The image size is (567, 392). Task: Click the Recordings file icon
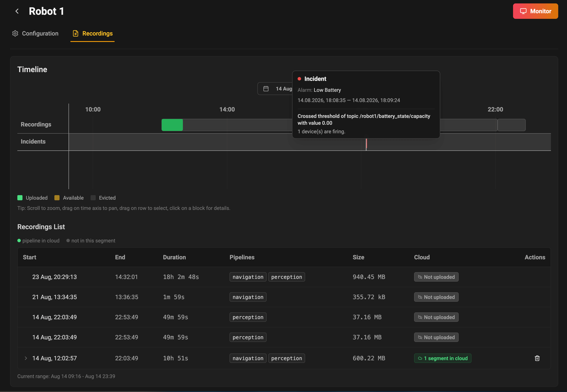[x=76, y=33]
